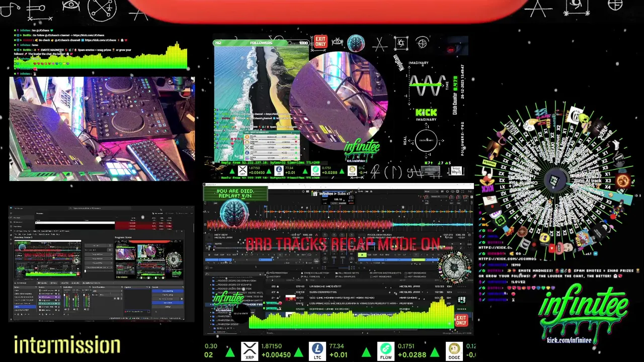Open the Native Instruments favorite in Traktor
Screen dimensions: 644x362
point(385,273)
